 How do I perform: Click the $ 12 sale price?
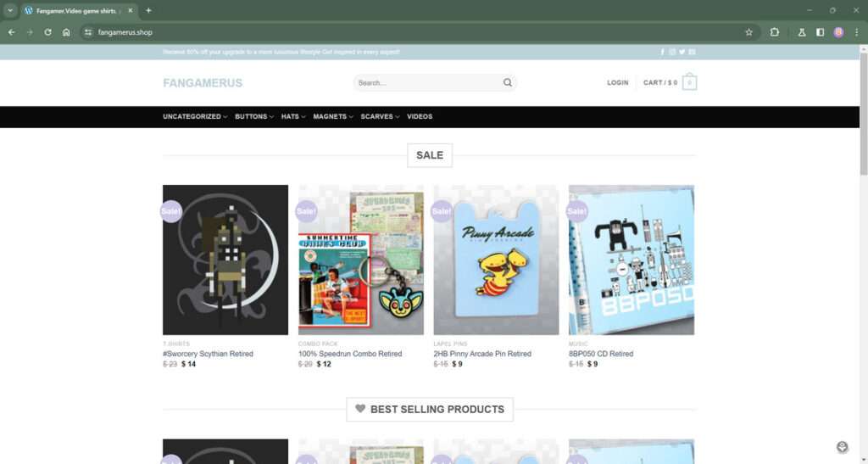(324, 364)
